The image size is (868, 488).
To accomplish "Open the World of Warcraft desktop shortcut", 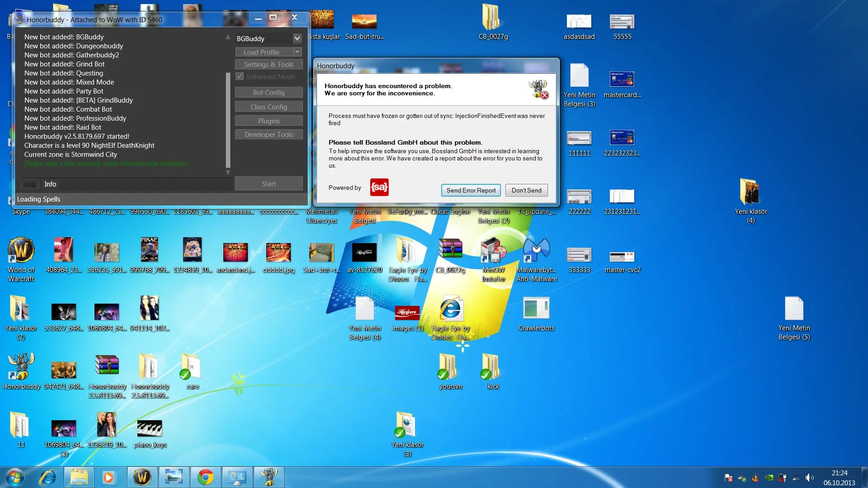I will coord(21,259).
